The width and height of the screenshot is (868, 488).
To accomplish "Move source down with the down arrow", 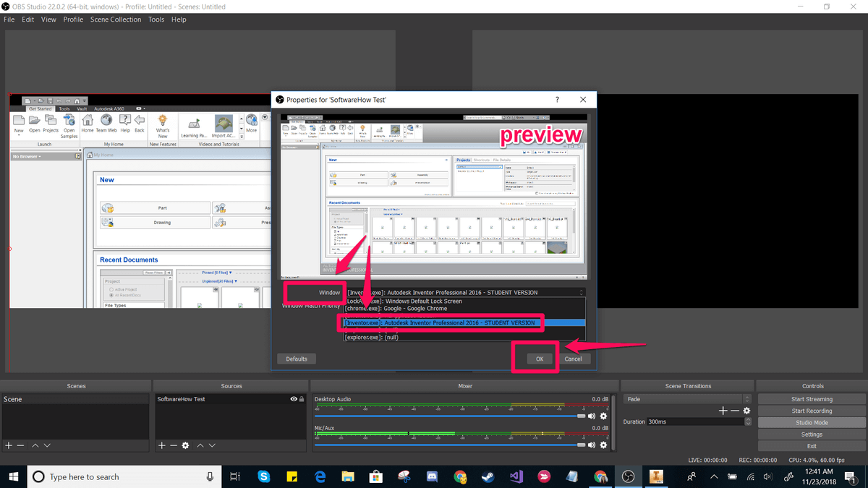I will [x=213, y=445].
